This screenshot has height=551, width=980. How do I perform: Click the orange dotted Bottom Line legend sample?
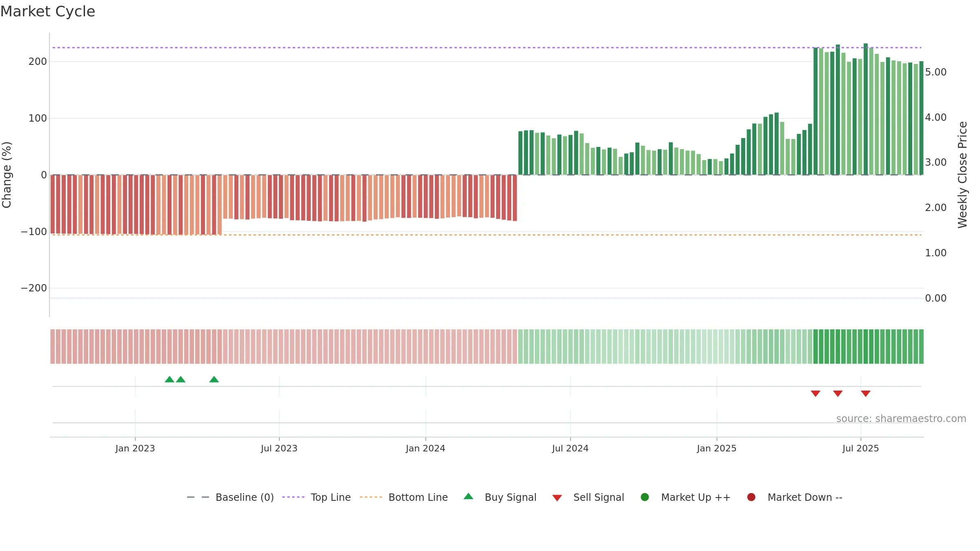(x=371, y=497)
